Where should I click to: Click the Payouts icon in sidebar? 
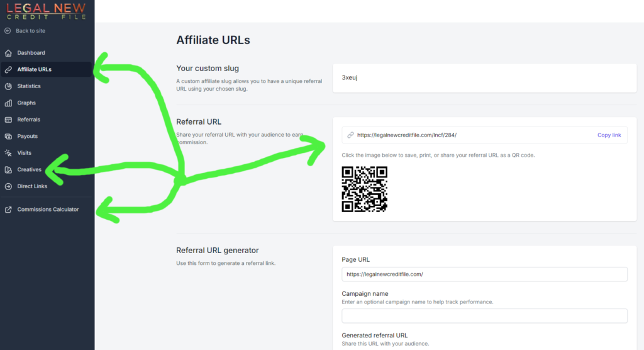pyautogui.click(x=8, y=136)
